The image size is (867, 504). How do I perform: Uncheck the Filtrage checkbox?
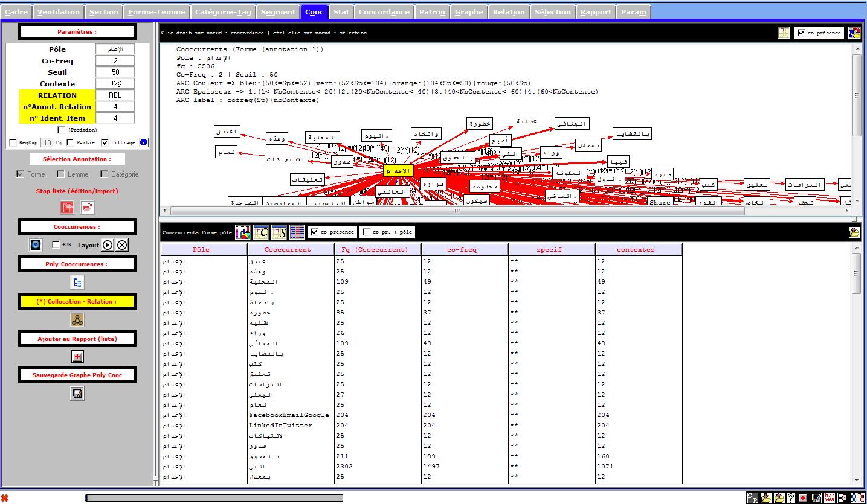pyautogui.click(x=105, y=142)
